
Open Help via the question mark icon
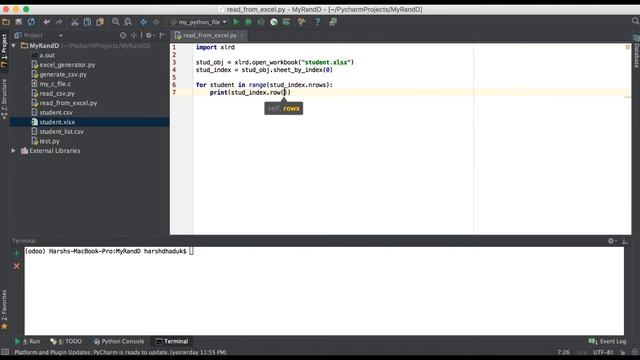click(x=317, y=22)
